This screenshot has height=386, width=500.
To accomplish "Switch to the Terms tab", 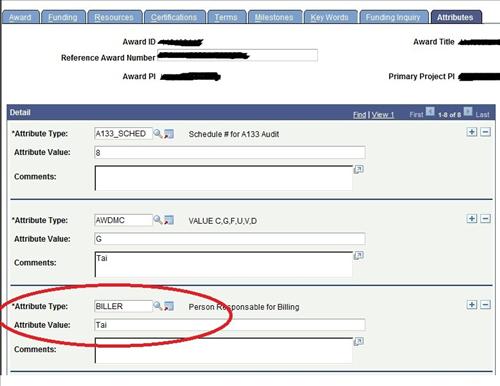I will tap(226, 17).
